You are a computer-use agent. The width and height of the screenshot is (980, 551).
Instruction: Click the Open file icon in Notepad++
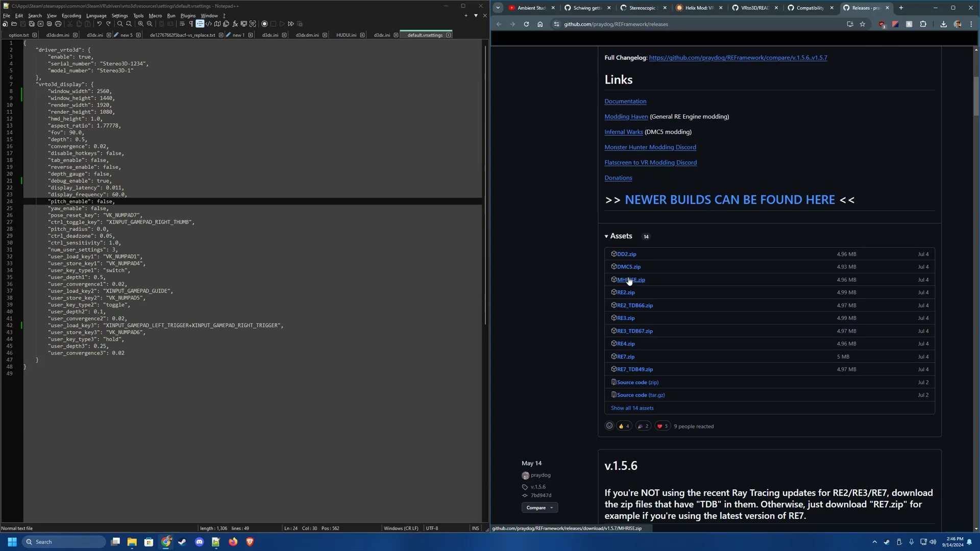coord(14,24)
